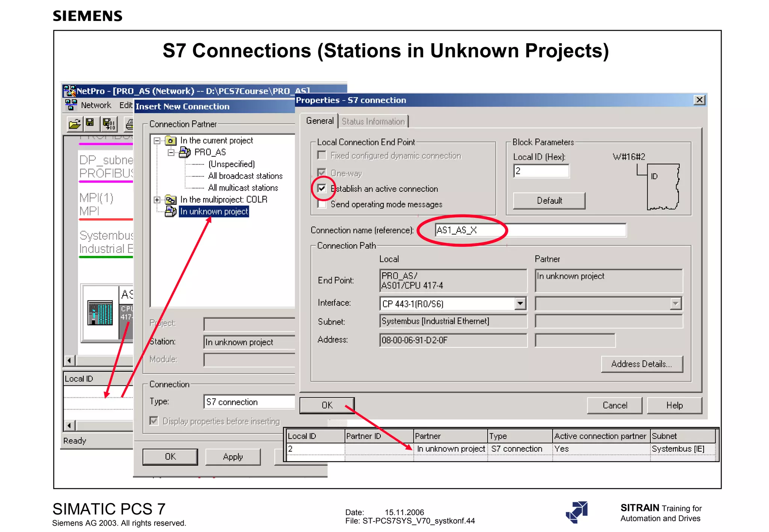Click connection table left scroll arrow in NetPro
This screenshot has width=769, height=532.
click(69, 425)
